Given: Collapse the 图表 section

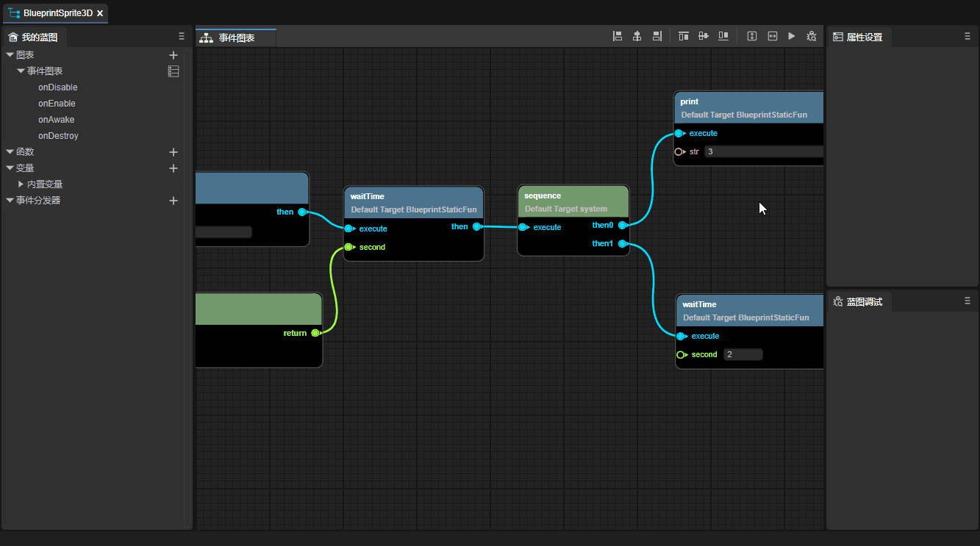Looking at the screenshot, I should click(x=10, y=55).
